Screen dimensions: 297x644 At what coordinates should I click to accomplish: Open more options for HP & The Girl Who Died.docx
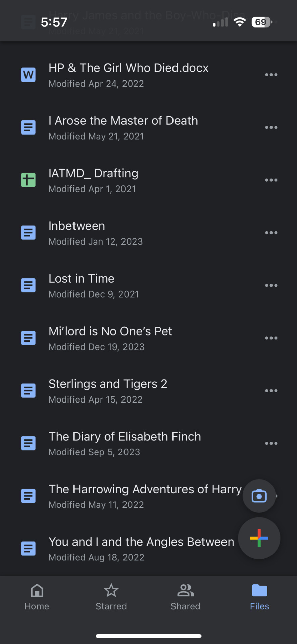click(271, 75)
